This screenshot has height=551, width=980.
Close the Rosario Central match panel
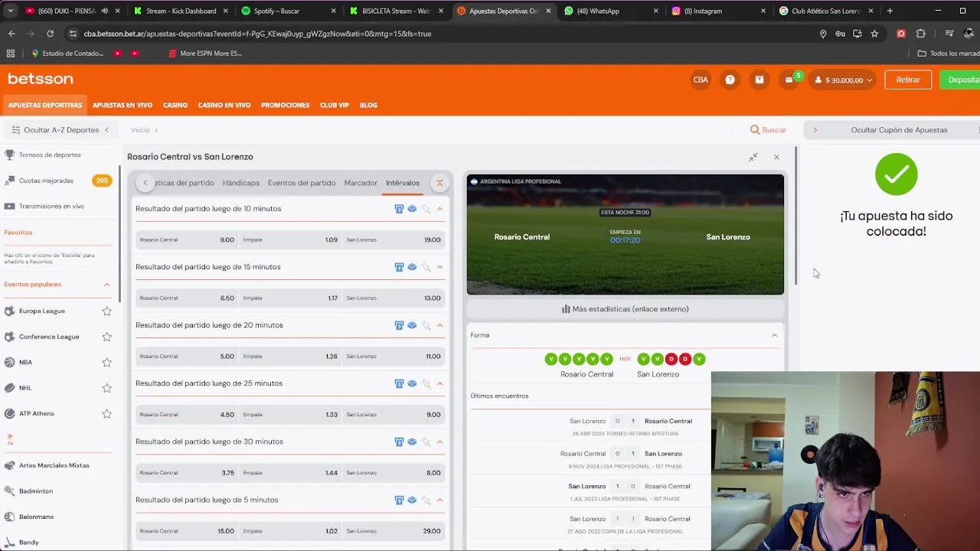click(776, 157)
